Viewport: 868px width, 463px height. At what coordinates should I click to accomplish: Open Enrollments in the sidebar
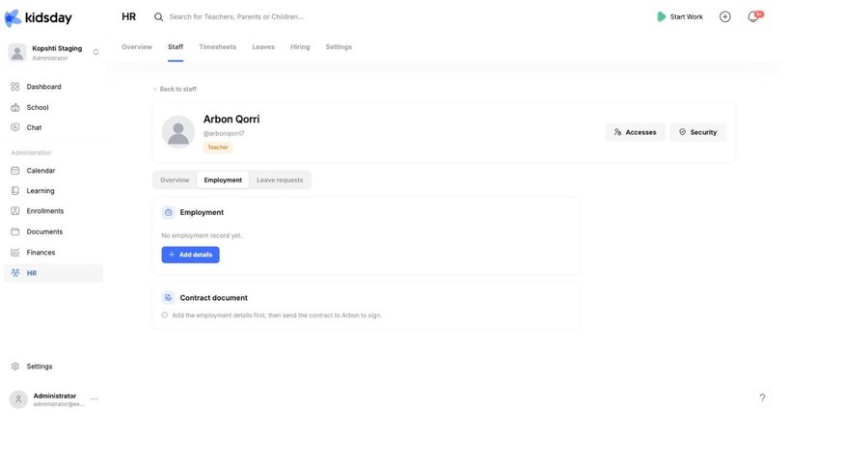coord(53,211)
